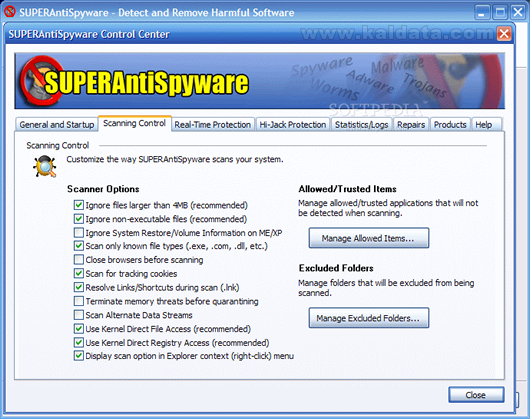Click the SUPERAntiSpyware title bar app icon

coord(9,11)
